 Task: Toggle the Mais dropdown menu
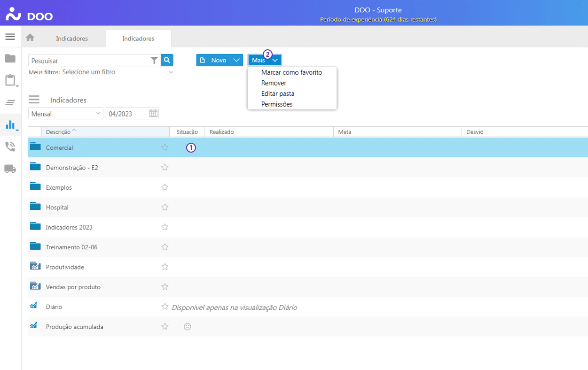[x=265, y=60]
